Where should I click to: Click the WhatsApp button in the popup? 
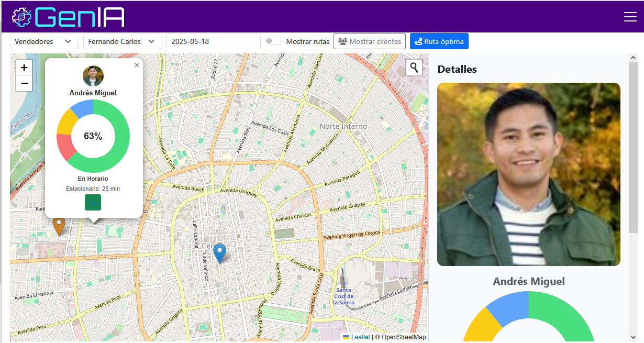click(x=93, y=203)
